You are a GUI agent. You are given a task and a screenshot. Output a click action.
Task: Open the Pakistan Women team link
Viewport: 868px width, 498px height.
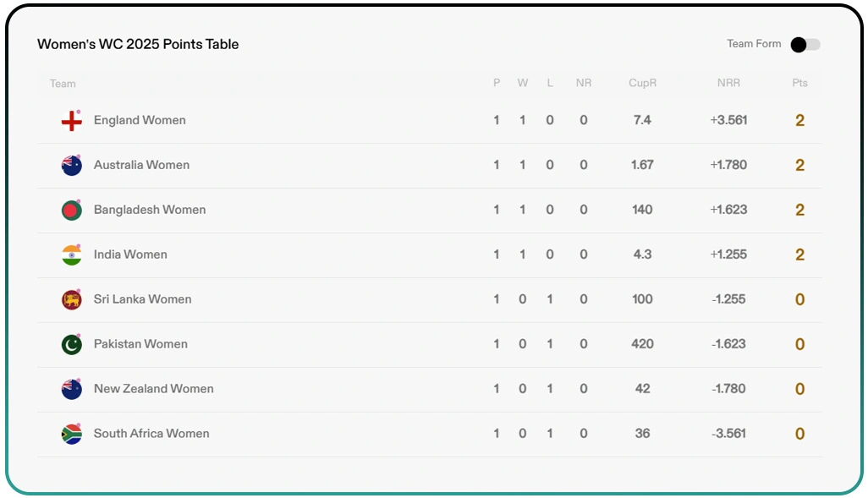coord(140,344)
